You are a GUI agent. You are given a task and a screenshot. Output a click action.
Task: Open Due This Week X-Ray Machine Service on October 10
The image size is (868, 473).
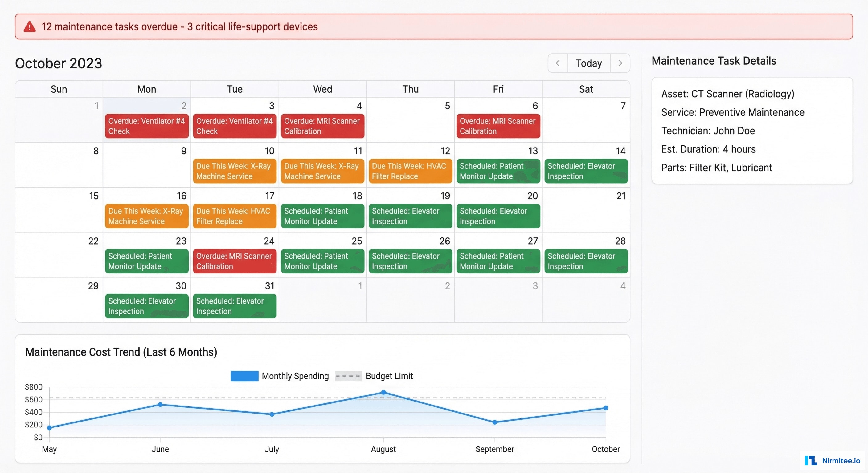tap(235, 171)
